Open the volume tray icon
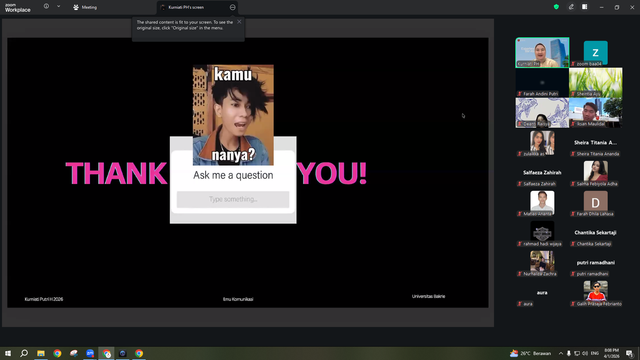Image resolution: width=640 pixels, height=360 pixels. tap(585, 353)
